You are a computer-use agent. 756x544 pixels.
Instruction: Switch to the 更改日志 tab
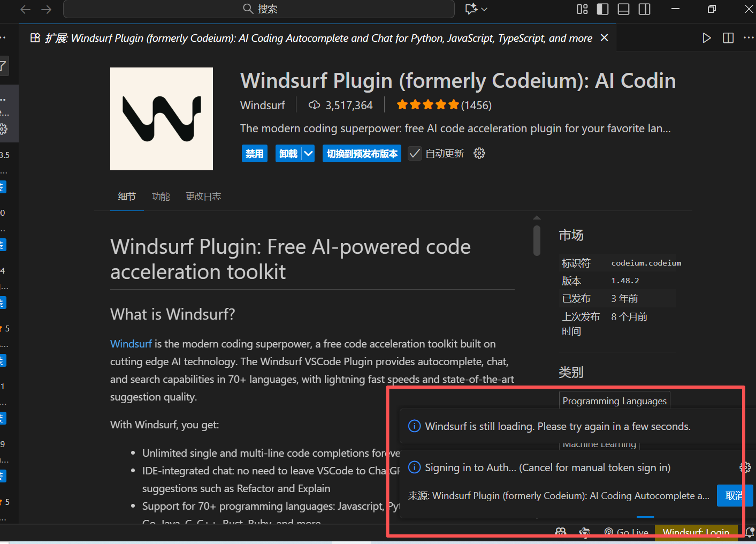click(x=203, y=197)
